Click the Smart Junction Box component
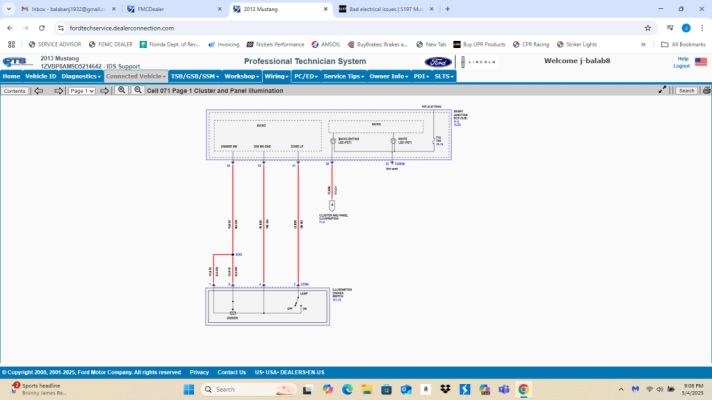 [329, 134]
